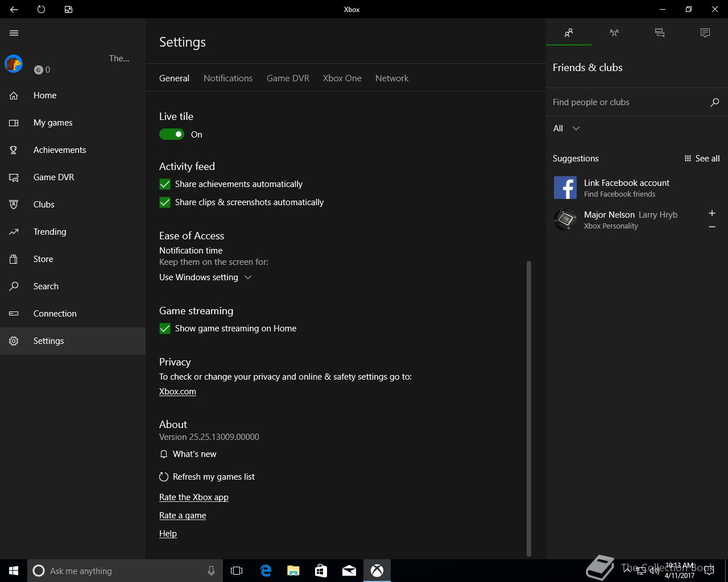Image resolution: width=728 pixels, height=582 pixels.
Task: Open Connection in the sidebar
Action: (x=73, y=314)
